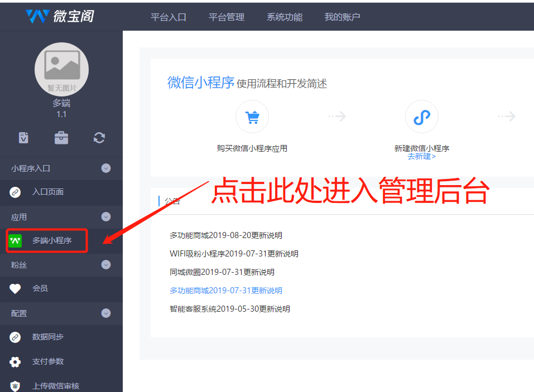Image resolution: width=534 pixels, height=392 pixels.
Task: Click the green W icon for 多端小程序
Action: [x=15, y=241]
